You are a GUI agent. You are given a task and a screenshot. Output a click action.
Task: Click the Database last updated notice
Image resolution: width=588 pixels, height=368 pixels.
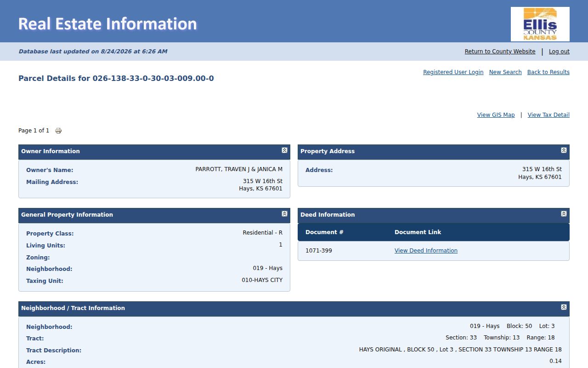pyautogui.click(x=93, y=52)
